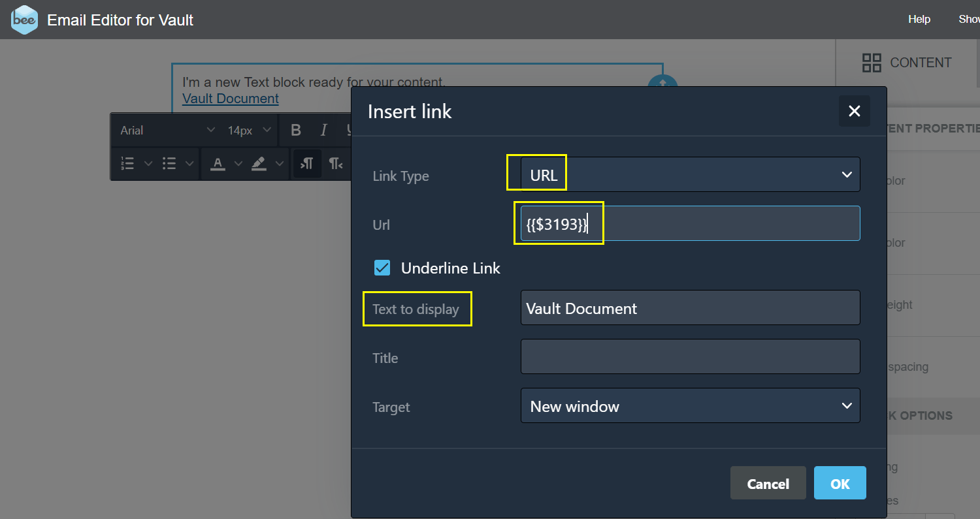This screenshot has height=519, width=980.
Task: Click the Target label
Action: (x=391, y=407)
